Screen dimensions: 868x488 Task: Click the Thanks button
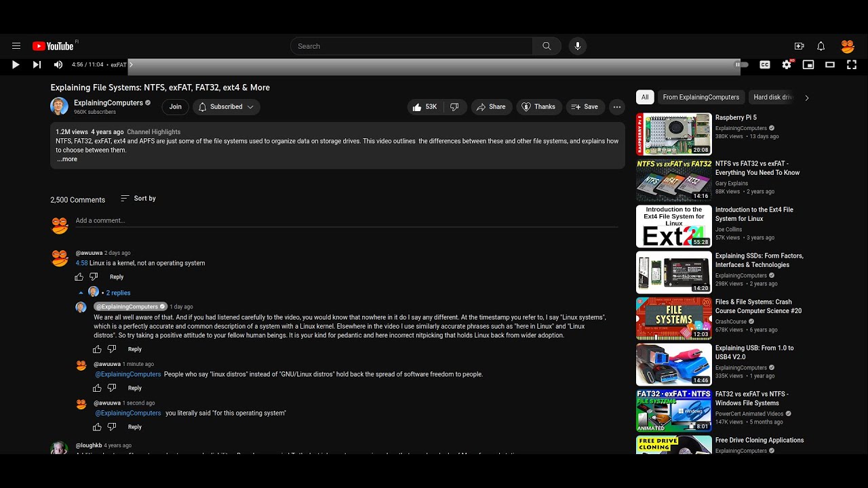click(x=538, y=107)
